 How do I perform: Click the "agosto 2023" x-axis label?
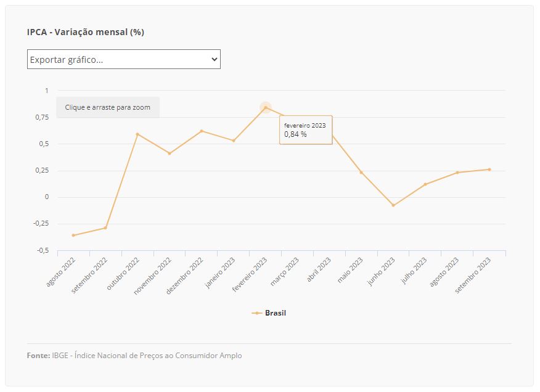[444, 272]
